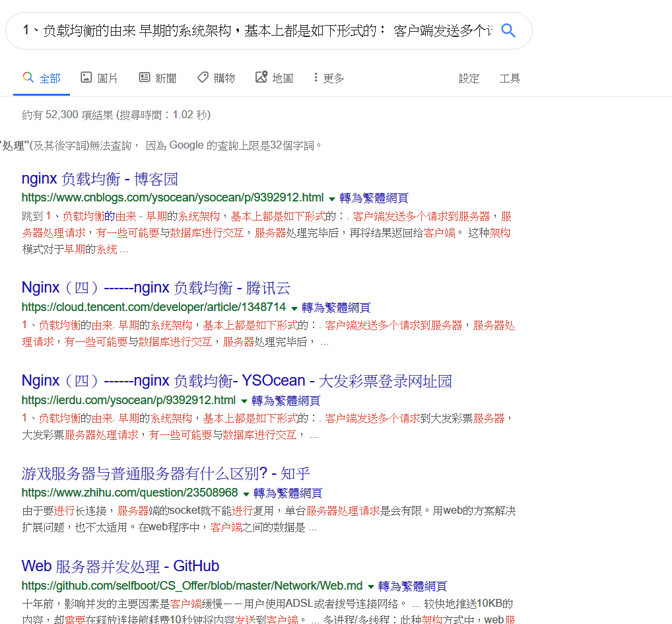Switch to the 新聞 tab
Viewport: 672px width, 624px height.
click(x=158, y=78)
